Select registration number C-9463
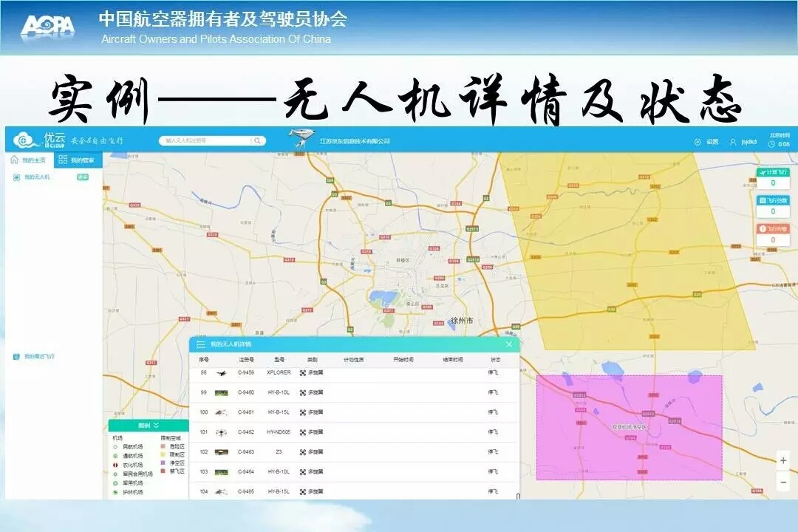 click(246, 452)
